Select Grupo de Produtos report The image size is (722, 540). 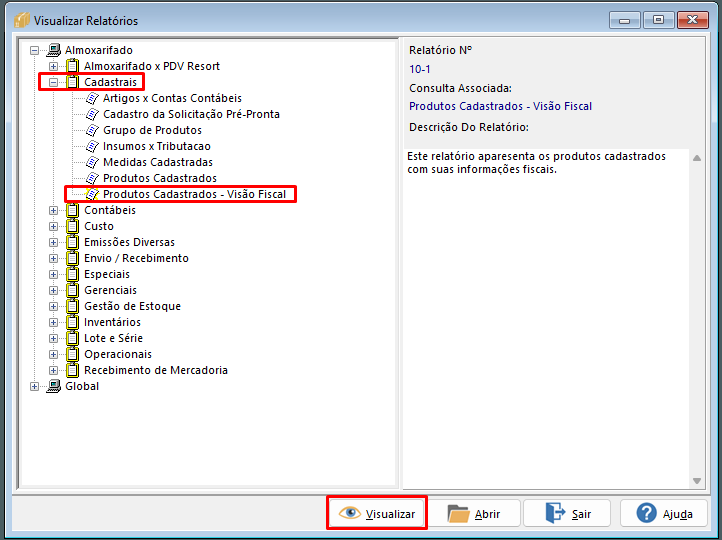click(152, 130)
